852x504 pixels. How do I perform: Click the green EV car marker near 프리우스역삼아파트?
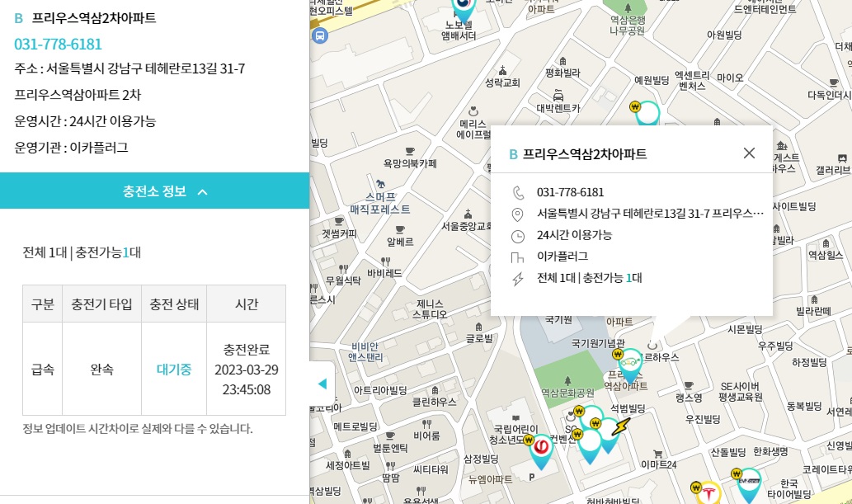629,361
